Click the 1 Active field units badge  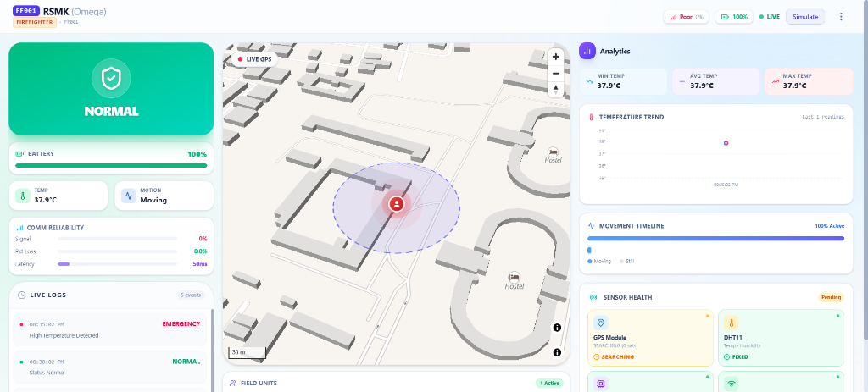[x=549, y=384]
